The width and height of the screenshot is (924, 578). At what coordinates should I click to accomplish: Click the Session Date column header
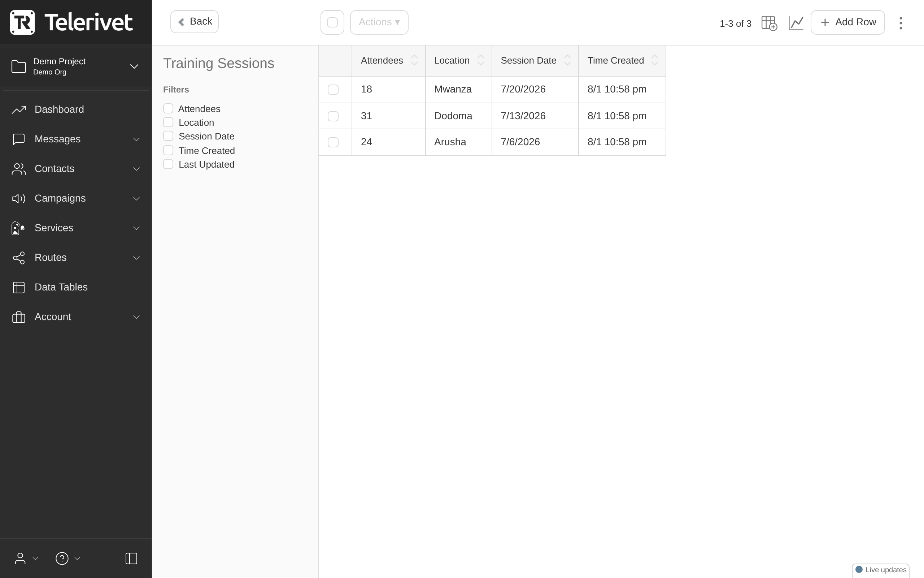535,61
